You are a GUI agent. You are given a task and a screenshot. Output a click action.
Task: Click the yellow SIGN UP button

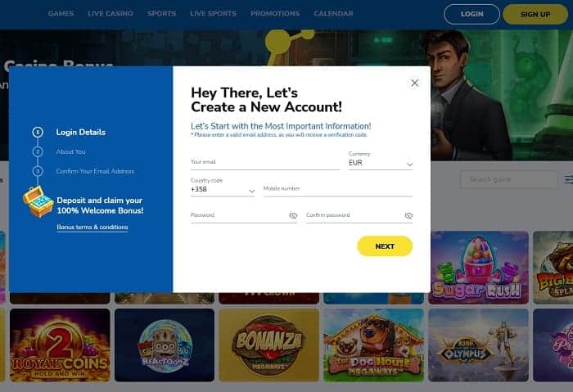[535, 14]
